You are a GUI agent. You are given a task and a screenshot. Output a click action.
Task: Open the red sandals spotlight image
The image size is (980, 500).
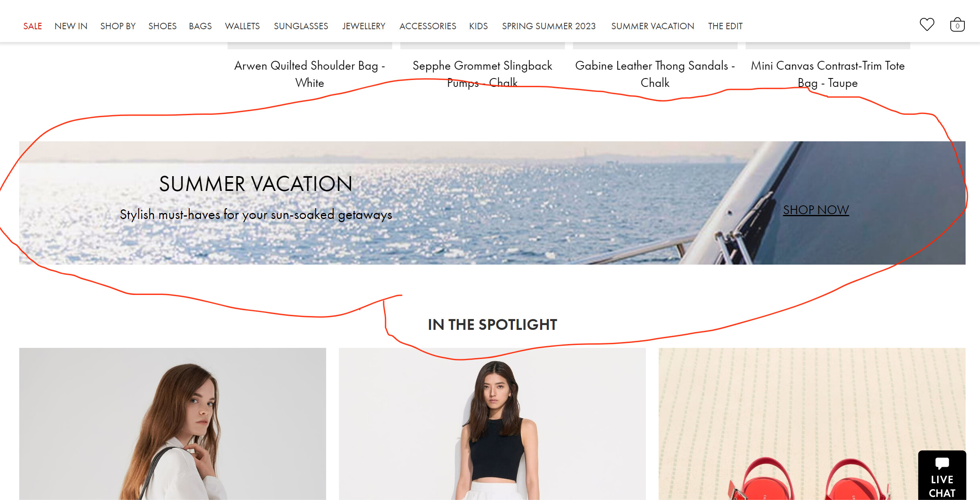(x=812, y=424)
